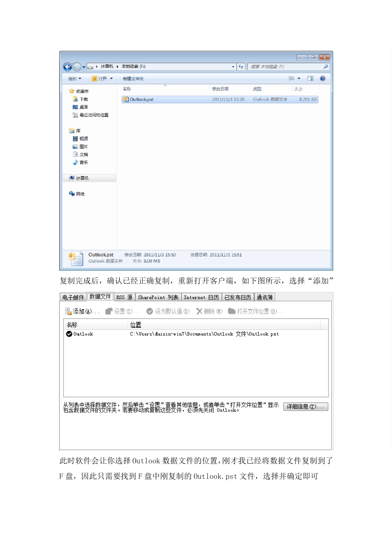Click the 详细信息(T)... button

tap(306, 407)
